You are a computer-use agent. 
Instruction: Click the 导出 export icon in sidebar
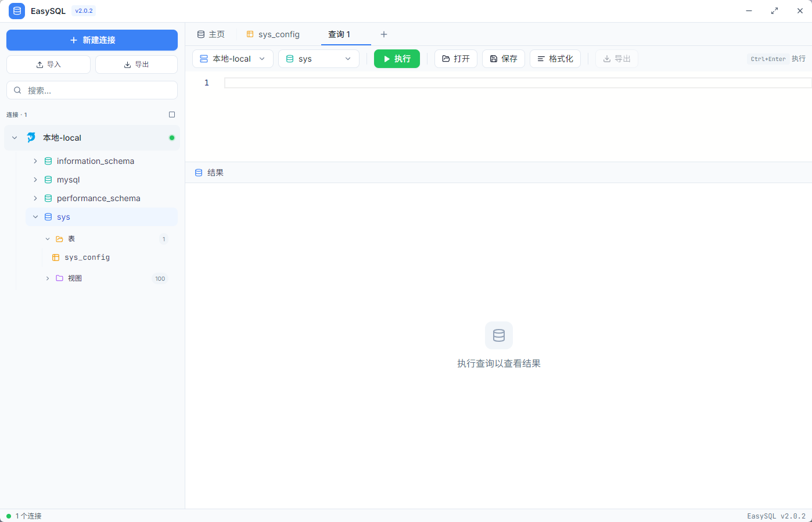tap(127, 64)
